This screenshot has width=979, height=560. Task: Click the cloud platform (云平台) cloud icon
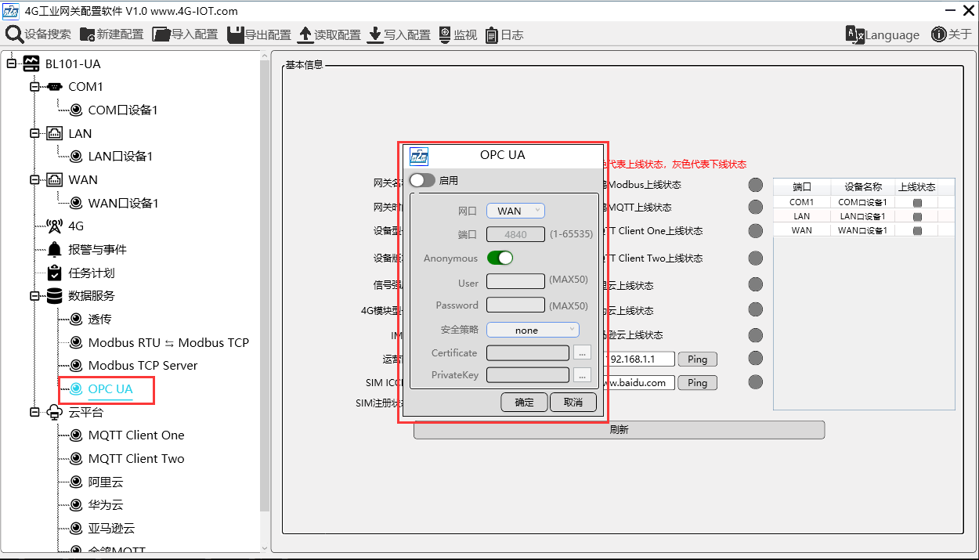55,412
